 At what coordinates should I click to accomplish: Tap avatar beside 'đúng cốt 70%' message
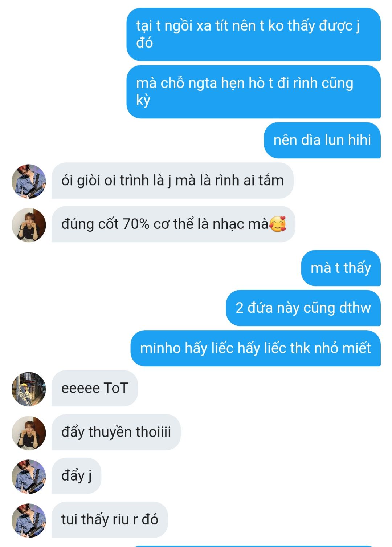point(29,225)
